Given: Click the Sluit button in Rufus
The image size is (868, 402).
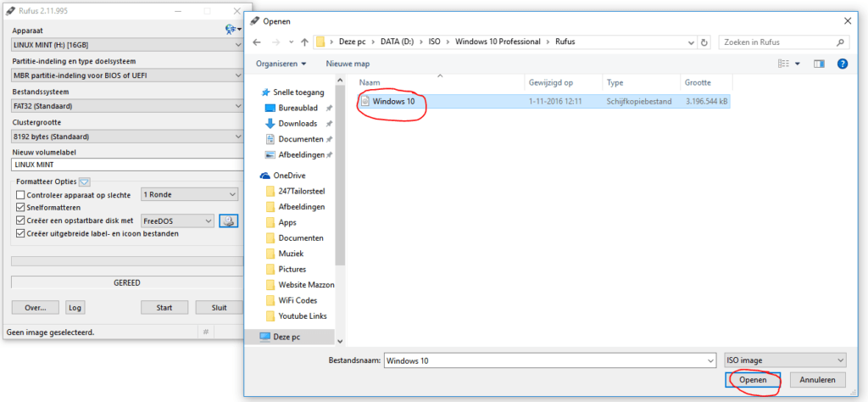Looking at the screenshot, I should pyautogui.click(x=220, y=307).
